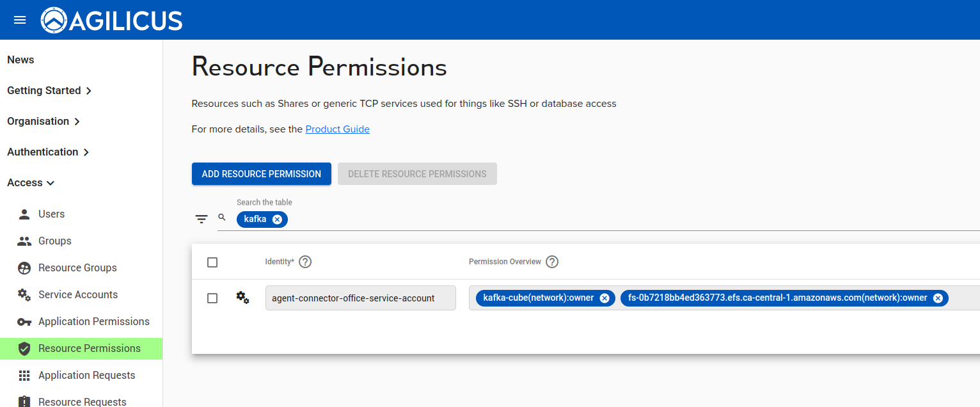Remove the amazonaws.com owner permission chip
Viewport: 980px width, 407px height.
click(x=938, y=298)
